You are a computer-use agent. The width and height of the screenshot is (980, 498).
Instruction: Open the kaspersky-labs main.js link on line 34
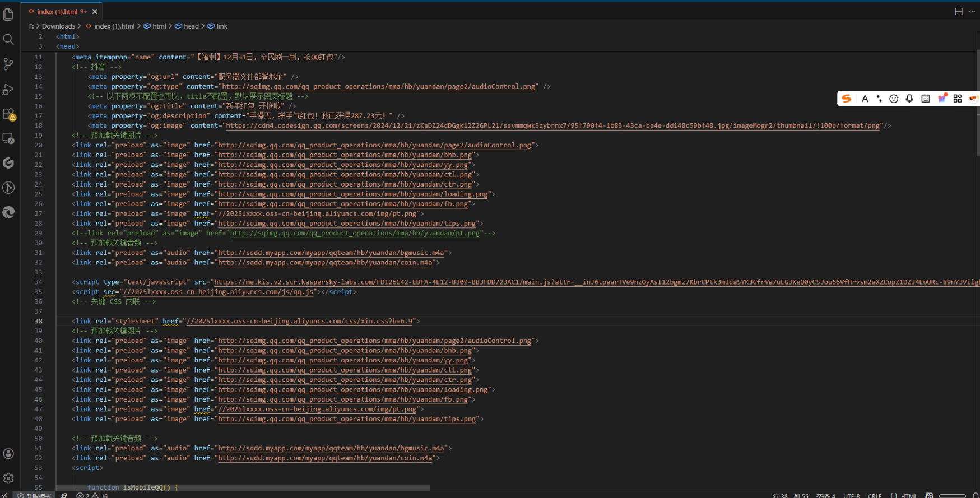pos(597,282)
